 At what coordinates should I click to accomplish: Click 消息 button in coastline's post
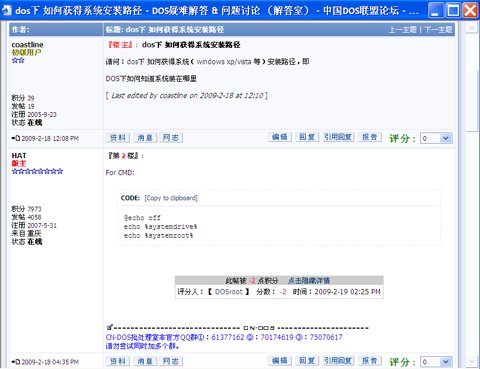tap(145, 137)
